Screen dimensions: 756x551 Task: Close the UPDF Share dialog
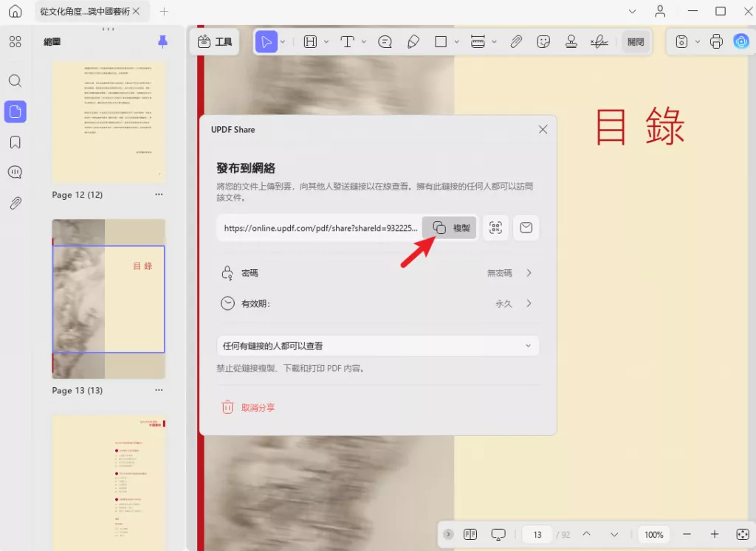coord(543,130)
